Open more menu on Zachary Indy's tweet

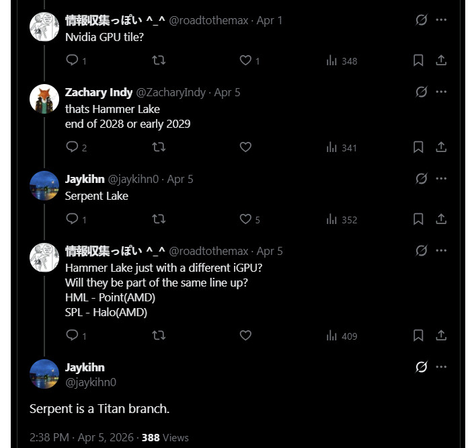coord(441,92)
